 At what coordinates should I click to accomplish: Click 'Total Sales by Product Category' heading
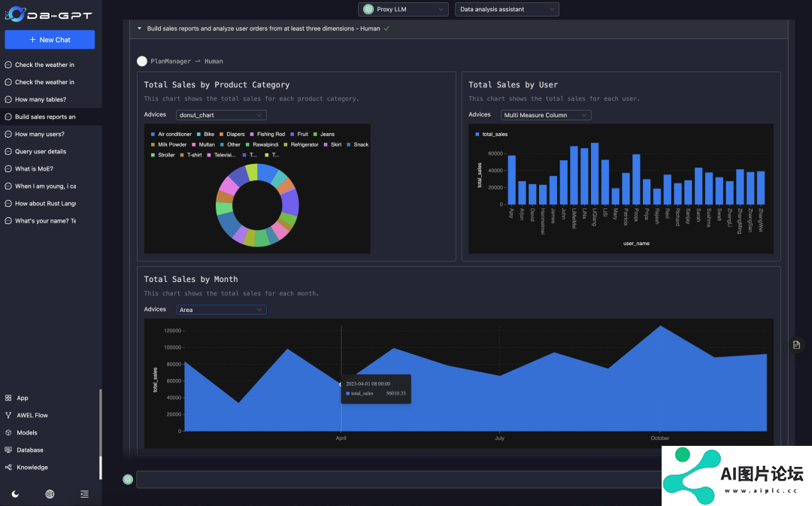217,85
